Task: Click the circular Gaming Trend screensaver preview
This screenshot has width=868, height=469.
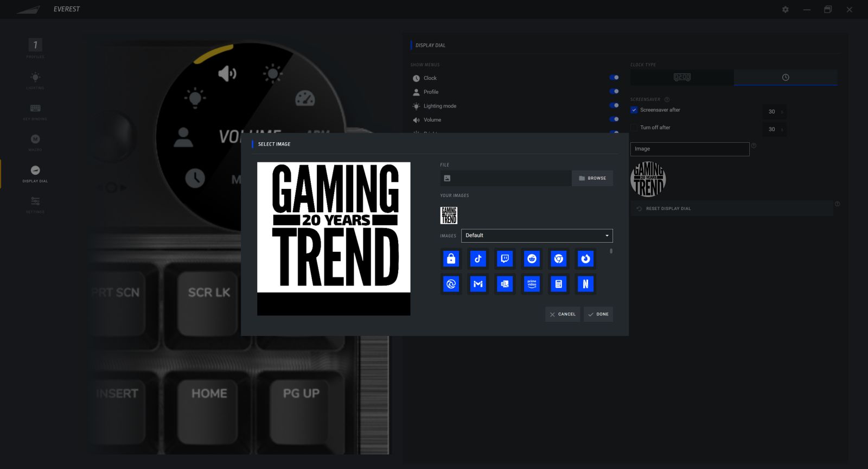Action: tap(648, 179)
